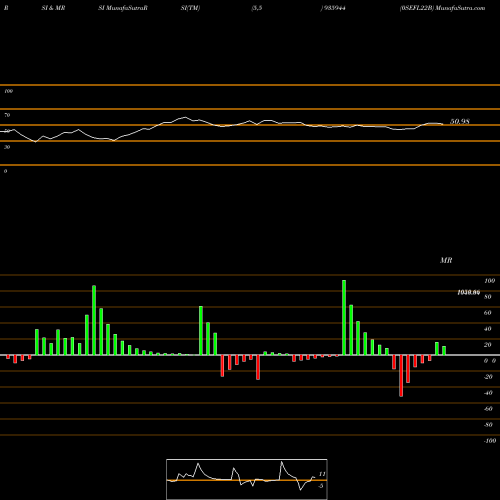Open the mini overview chart thumbnail
This screenshot has width=500, height=500.
coord(247,479)
